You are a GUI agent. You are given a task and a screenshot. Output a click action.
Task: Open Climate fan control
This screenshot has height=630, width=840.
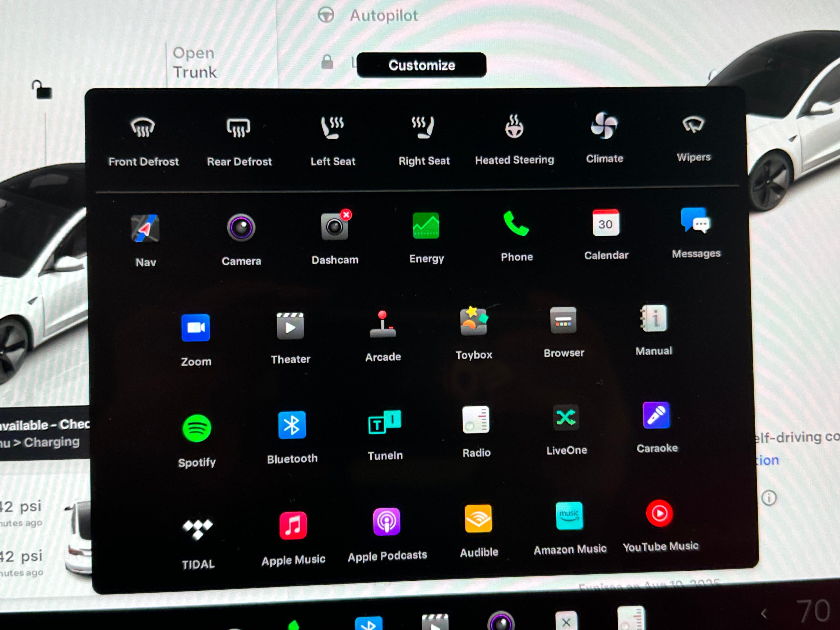(604, 137)
